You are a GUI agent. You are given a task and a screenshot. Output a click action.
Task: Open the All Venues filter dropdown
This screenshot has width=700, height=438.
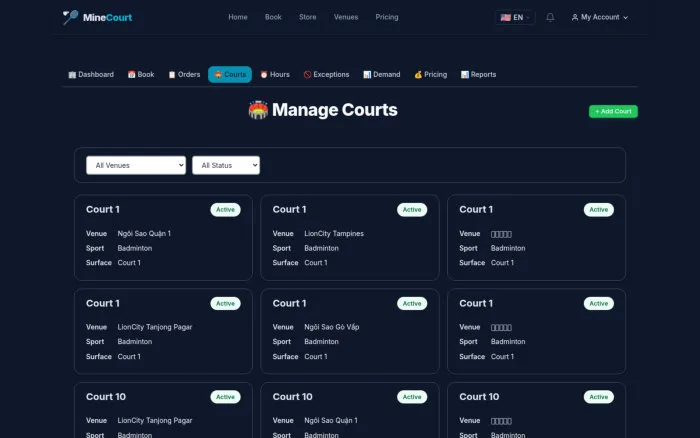pyautogui.click(x=136, y=165)
